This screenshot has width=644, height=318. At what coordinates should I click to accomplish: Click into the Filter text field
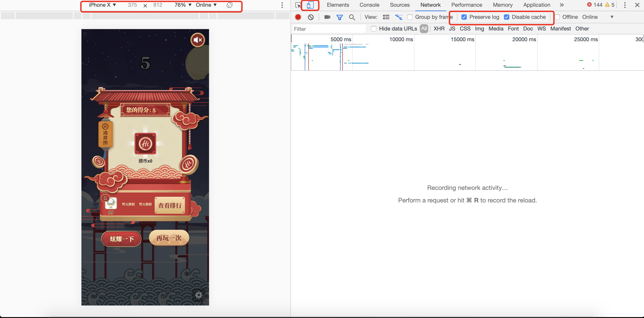(329, 29)
